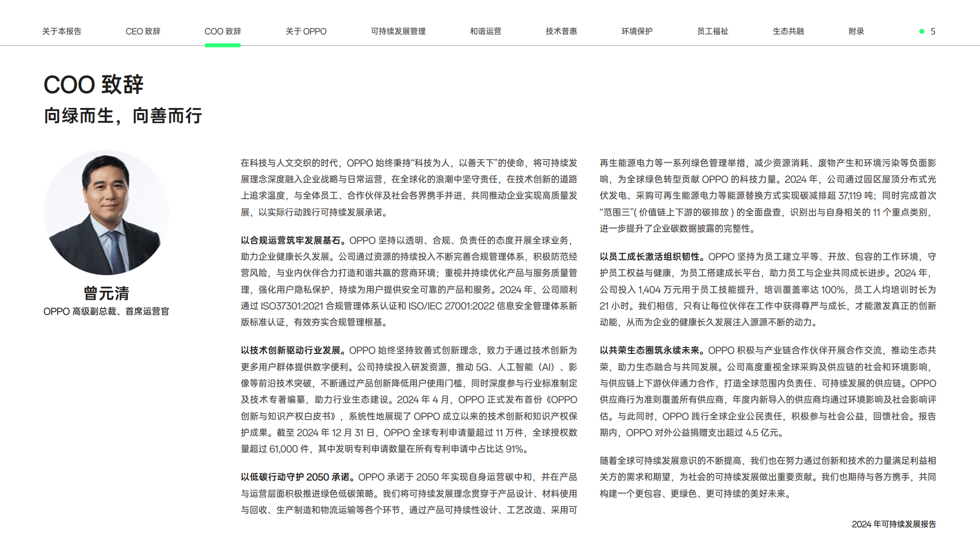
Task: Click the figure 37,119 吨 in text
Action: click(x=856, y=196)
